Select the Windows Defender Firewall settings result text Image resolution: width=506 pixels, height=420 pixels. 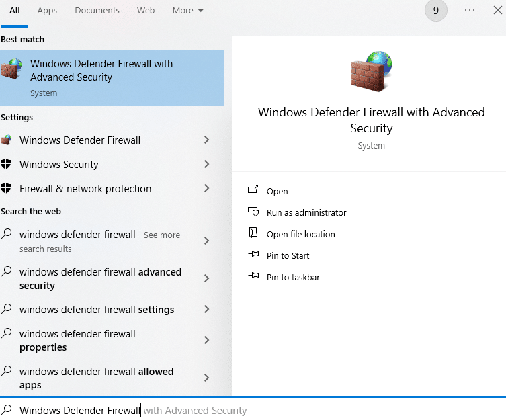coord(80,140)
